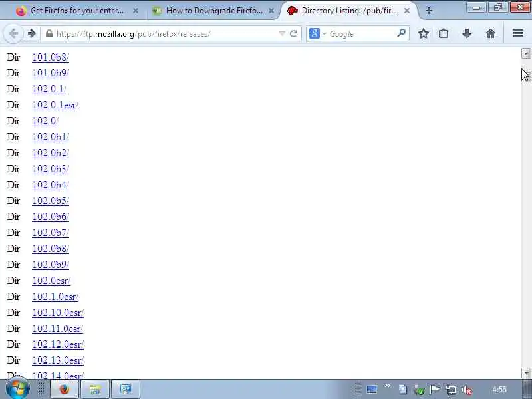The height and width of the screenshot is (399, 532).
Task: Click the network tray icon
Action: (451, 390)
